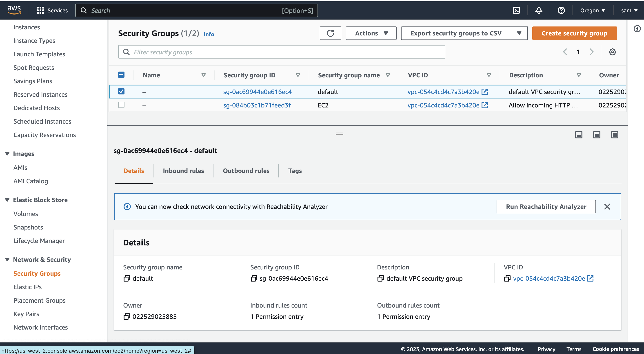Open the help question-mark icon

(561, 10)
